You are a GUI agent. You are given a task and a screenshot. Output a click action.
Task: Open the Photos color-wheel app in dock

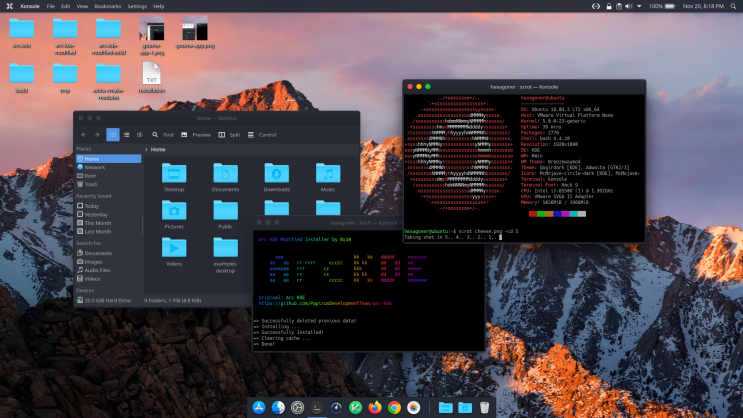414,408
